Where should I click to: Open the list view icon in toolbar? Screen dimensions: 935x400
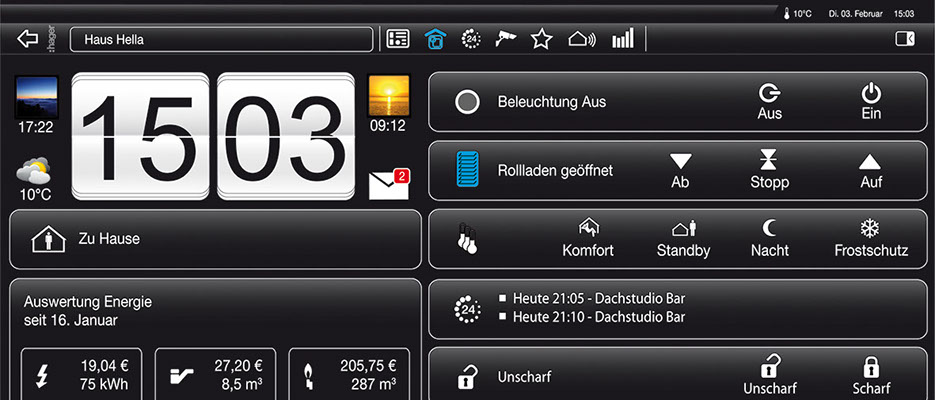pyautogui.click(x=398, y=40)
